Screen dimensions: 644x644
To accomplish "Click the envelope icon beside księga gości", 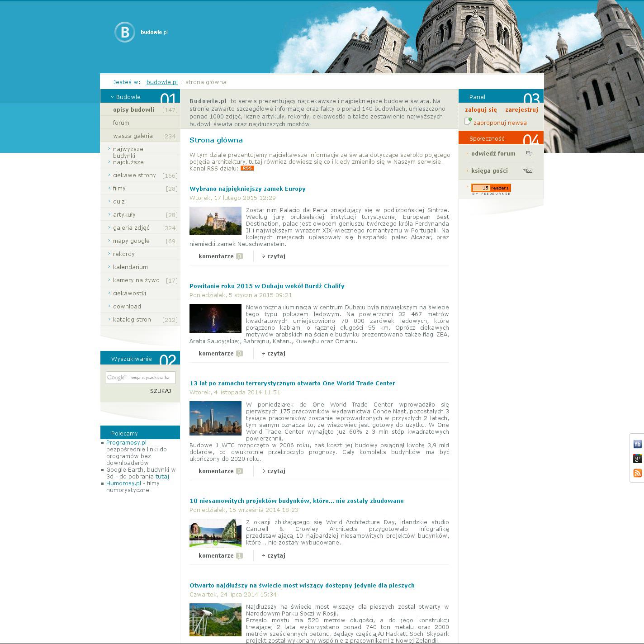I will click(x=528, y=170).
